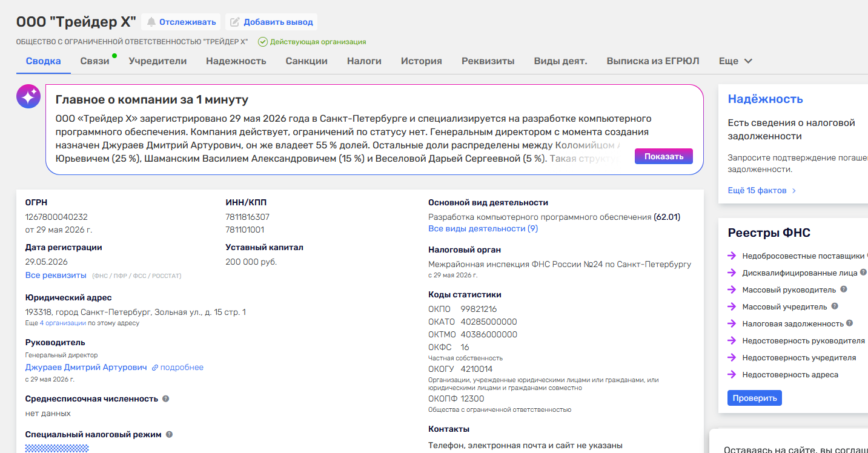Click the Уставный капитал value 200 000 руб.

tap(251, 262)
